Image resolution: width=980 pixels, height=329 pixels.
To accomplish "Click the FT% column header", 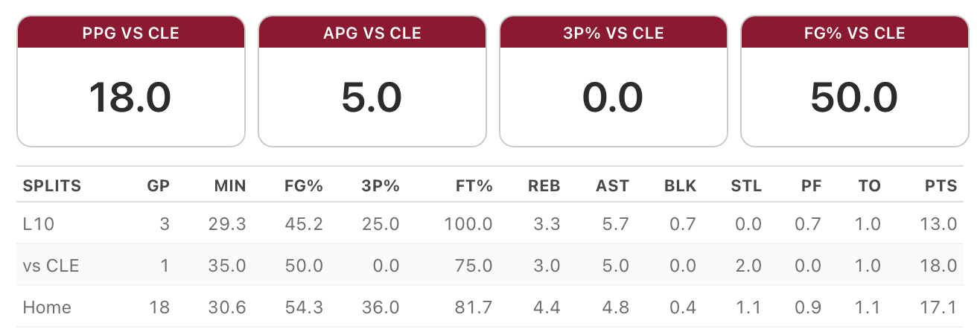I will point(473,186).
